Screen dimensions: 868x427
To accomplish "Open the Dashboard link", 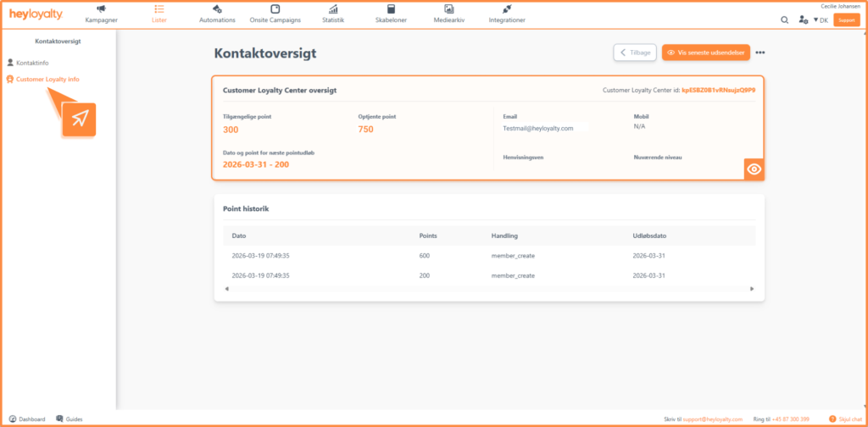I will (32, 419).
